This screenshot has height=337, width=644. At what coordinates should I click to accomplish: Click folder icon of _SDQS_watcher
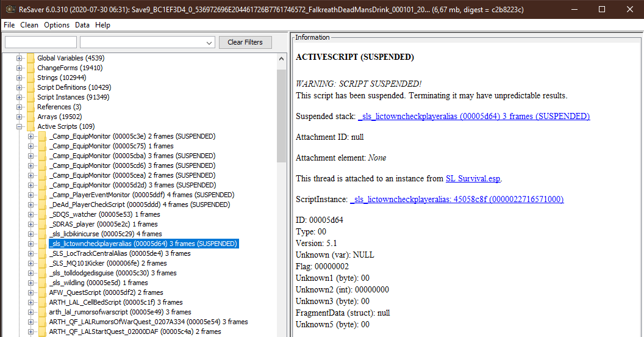coord(42,214)
